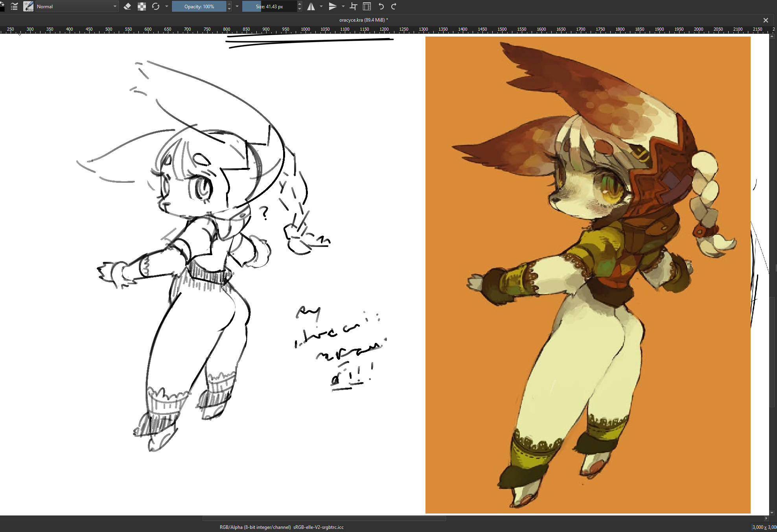Click the horizontal ruler at 1000
The width and height of the screenshot is (777, 532).
click(306, 29)
